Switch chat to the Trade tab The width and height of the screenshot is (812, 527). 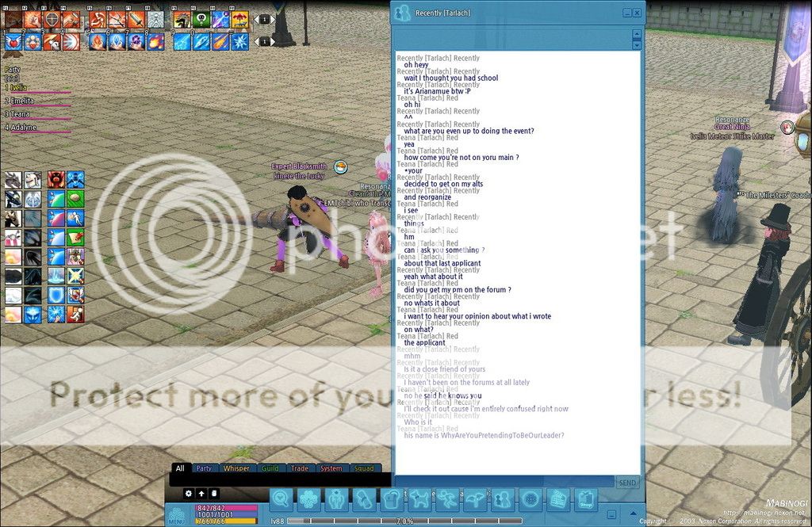299,468
